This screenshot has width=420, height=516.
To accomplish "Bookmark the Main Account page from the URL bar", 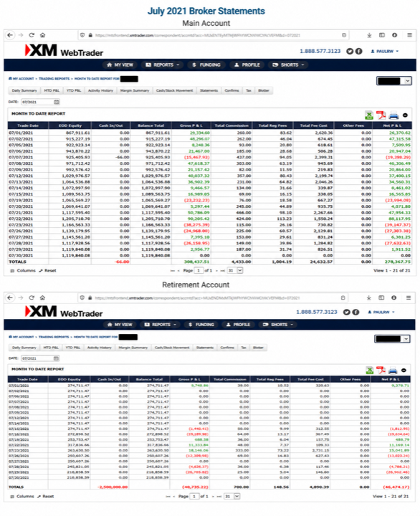I will click(344, 35).
